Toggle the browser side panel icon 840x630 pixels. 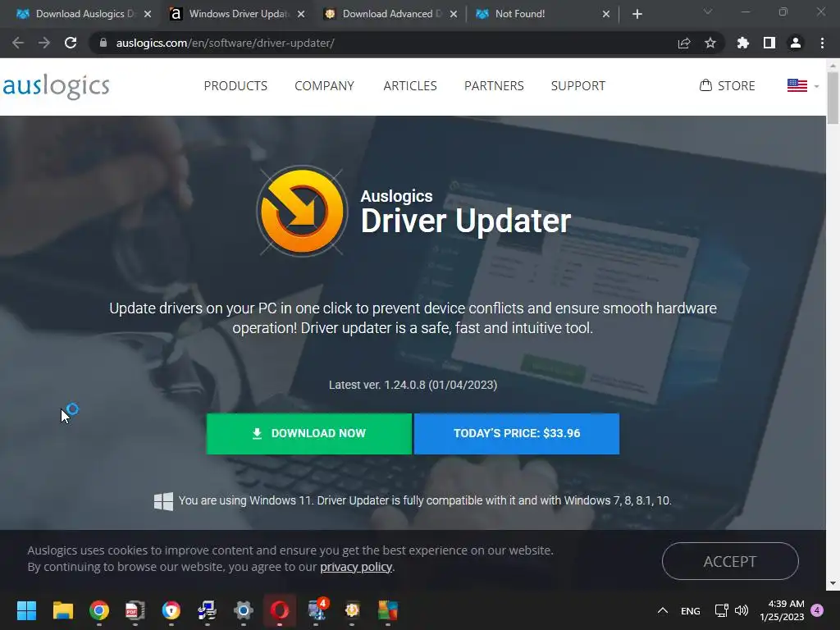[769, 43]
